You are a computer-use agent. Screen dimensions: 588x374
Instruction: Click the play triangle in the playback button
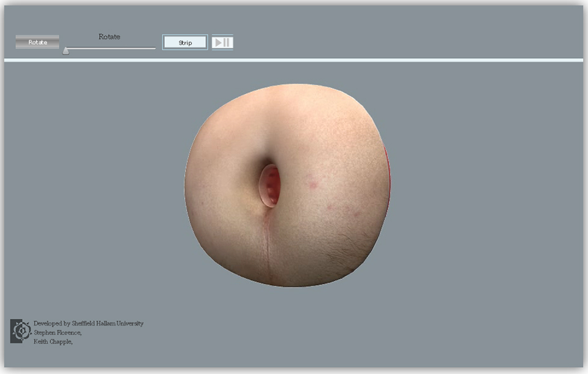(217, 42)
